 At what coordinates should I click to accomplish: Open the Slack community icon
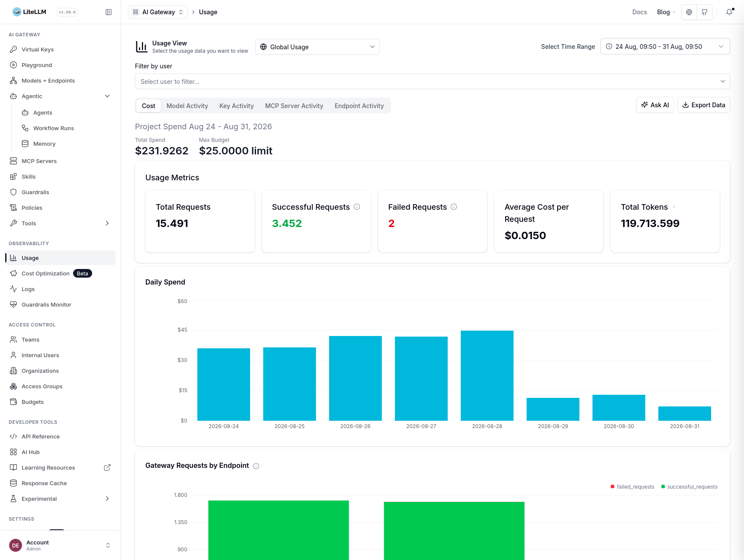click(x=689, y=12)
